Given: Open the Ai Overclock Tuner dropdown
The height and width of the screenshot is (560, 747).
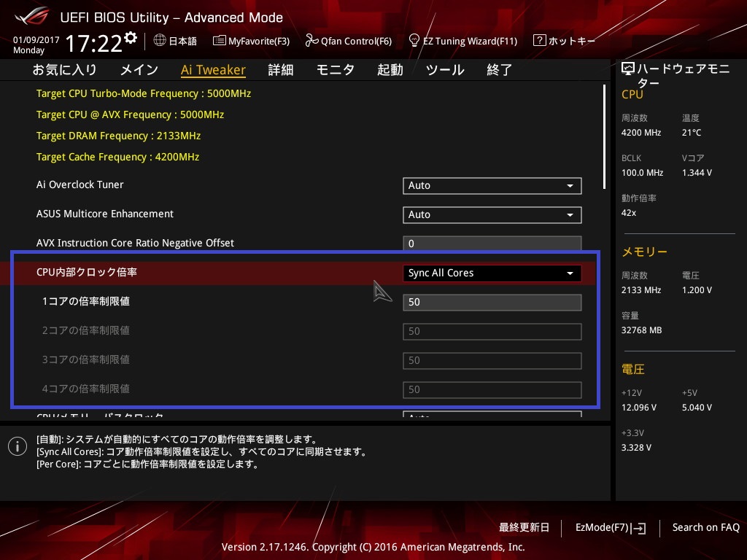Looking at the screenshot, I should tap(492, 186).
